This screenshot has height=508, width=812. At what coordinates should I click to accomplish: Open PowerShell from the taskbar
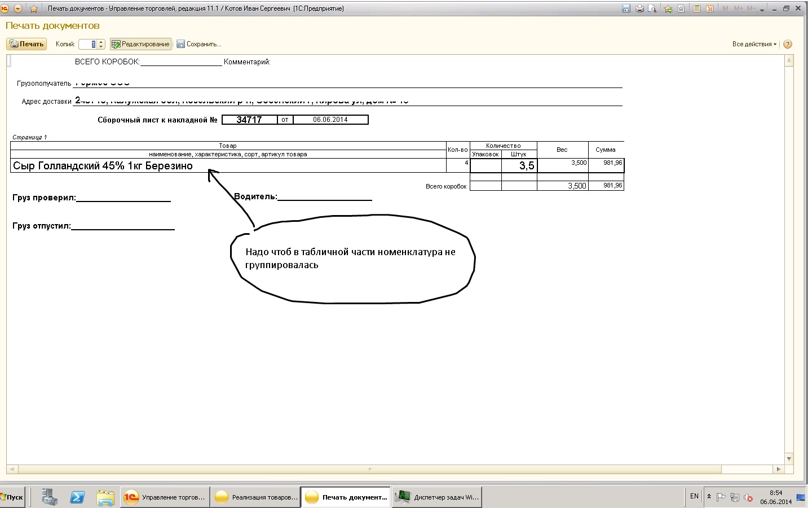click(77, 497)
